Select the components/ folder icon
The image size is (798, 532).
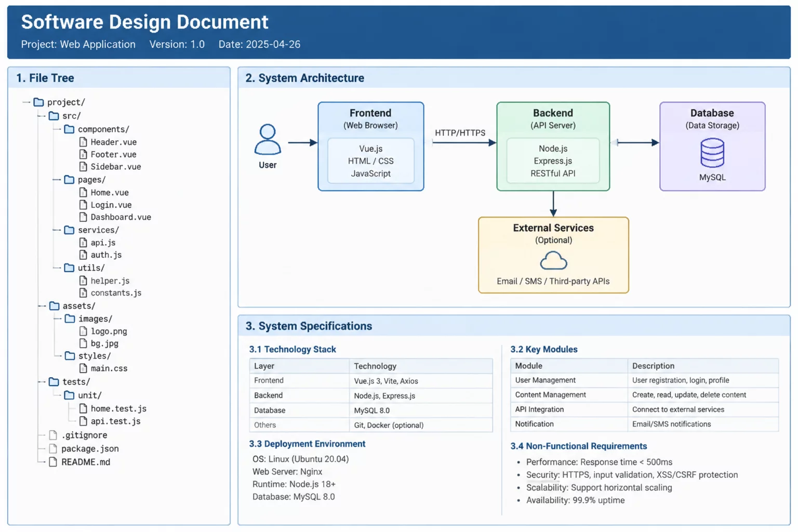click(x=69, y=129)
